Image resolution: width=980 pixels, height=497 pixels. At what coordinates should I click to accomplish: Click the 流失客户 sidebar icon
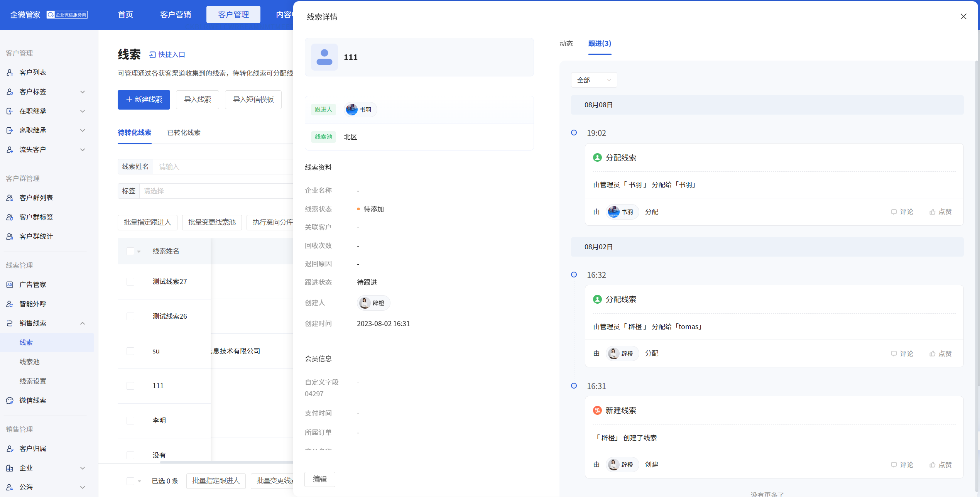pyautogui.click(x=10, y=150)
